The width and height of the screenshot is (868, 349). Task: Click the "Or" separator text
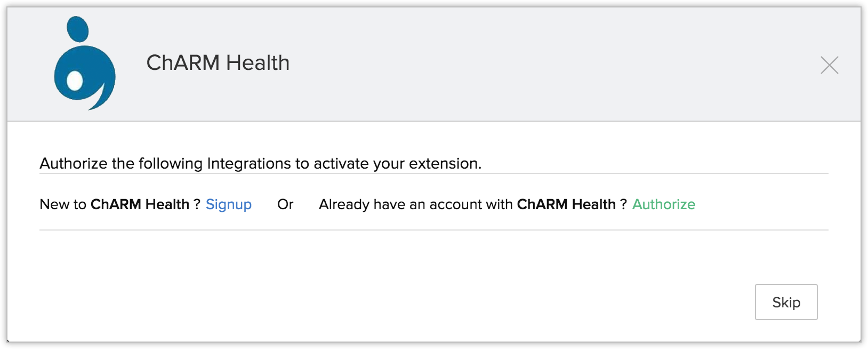click(x=285, y=204)
